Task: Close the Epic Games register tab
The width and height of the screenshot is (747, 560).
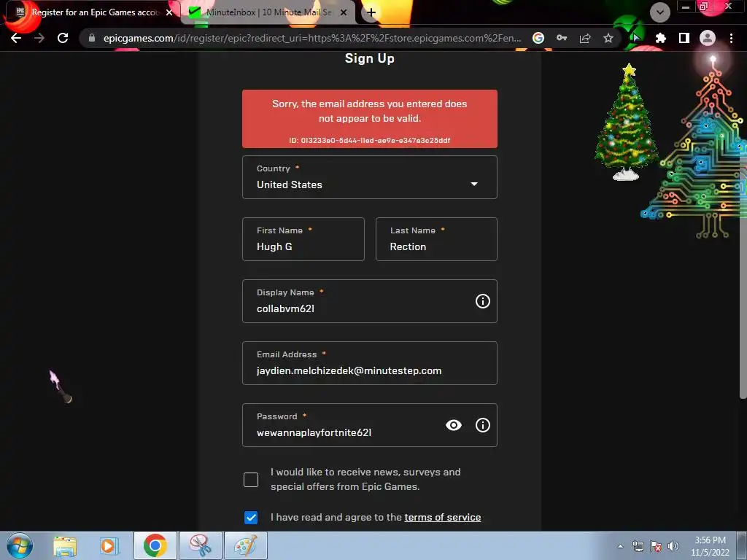Action: pyautogui.click(x=169, y=12)
